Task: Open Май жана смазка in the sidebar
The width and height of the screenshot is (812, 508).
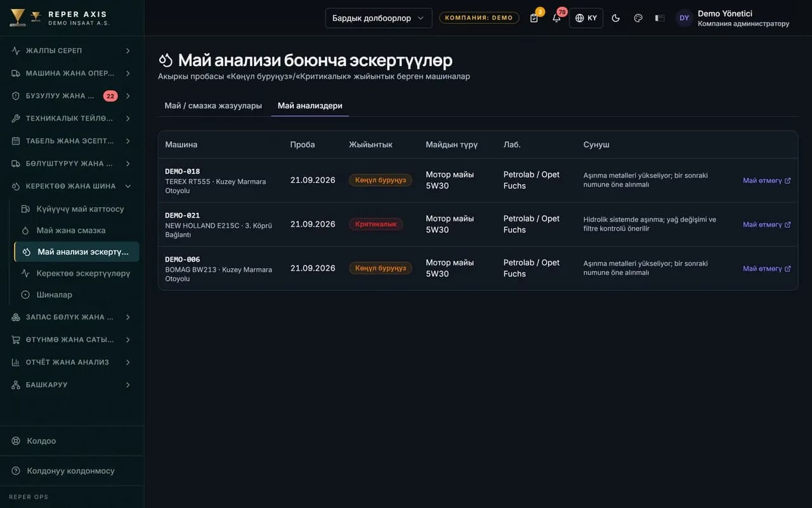Action: coord(77,231)
